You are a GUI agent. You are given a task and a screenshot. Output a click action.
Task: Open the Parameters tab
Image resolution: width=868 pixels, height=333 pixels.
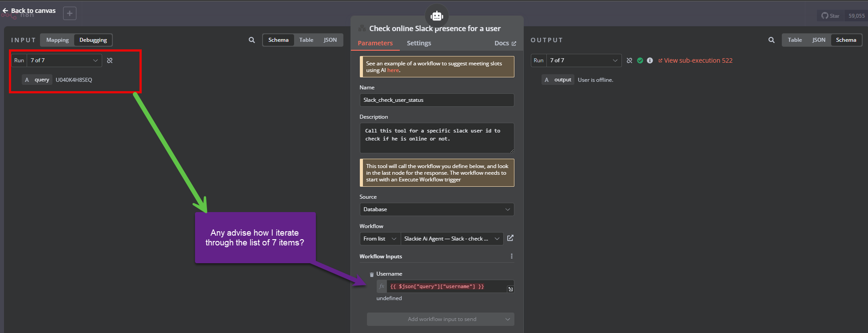375,43
